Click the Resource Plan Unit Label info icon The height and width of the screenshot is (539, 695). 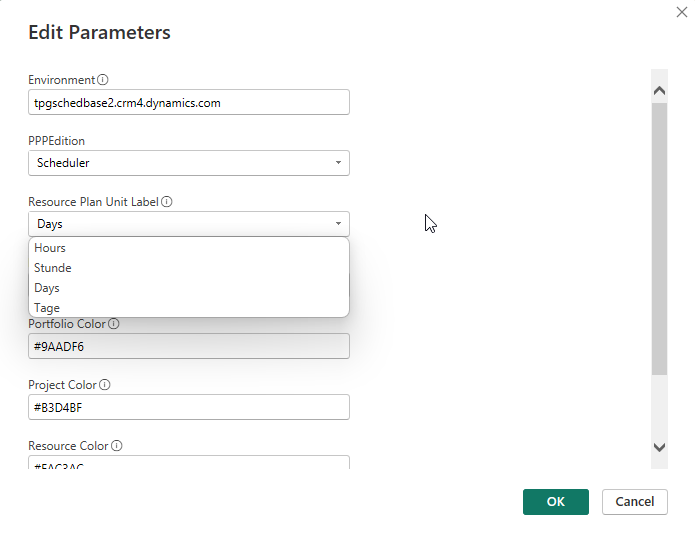[x=167, y=202]
